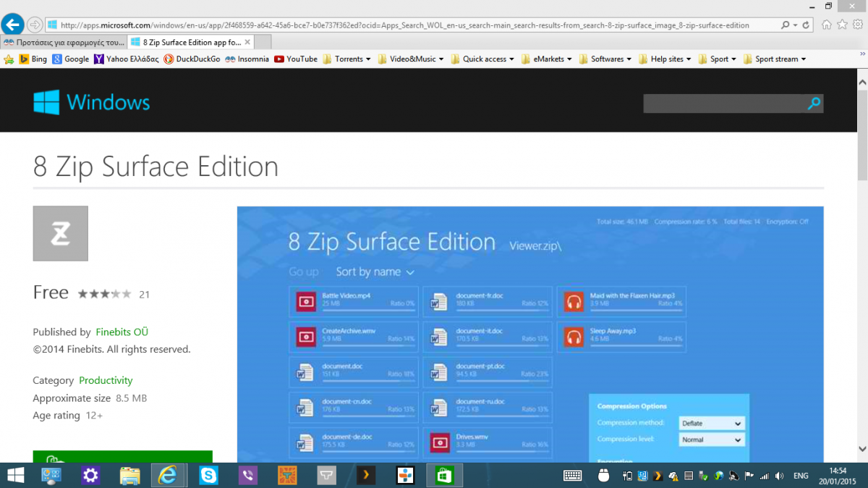This screenshot has width=868, height=488.
Task: Click the ENG language indicator
Action: [801, 476]
